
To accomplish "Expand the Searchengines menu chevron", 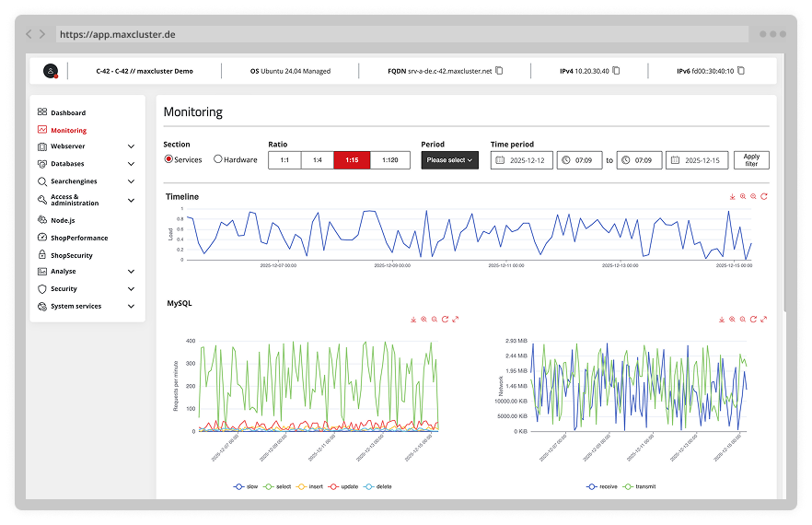I will pos(131,181).
